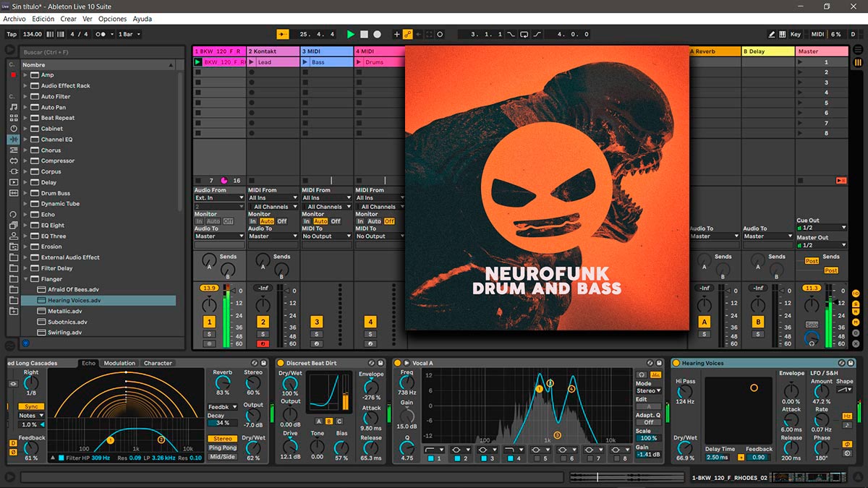Switch to the Character tab in Echo

pyautogui.click(x=158, y=363)
